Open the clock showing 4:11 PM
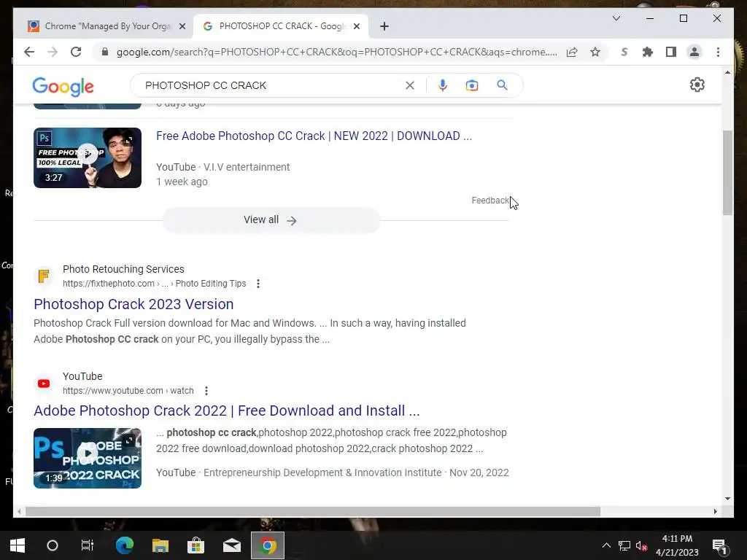Viewport: 747px width, 560px height. [x=677, y=545]
